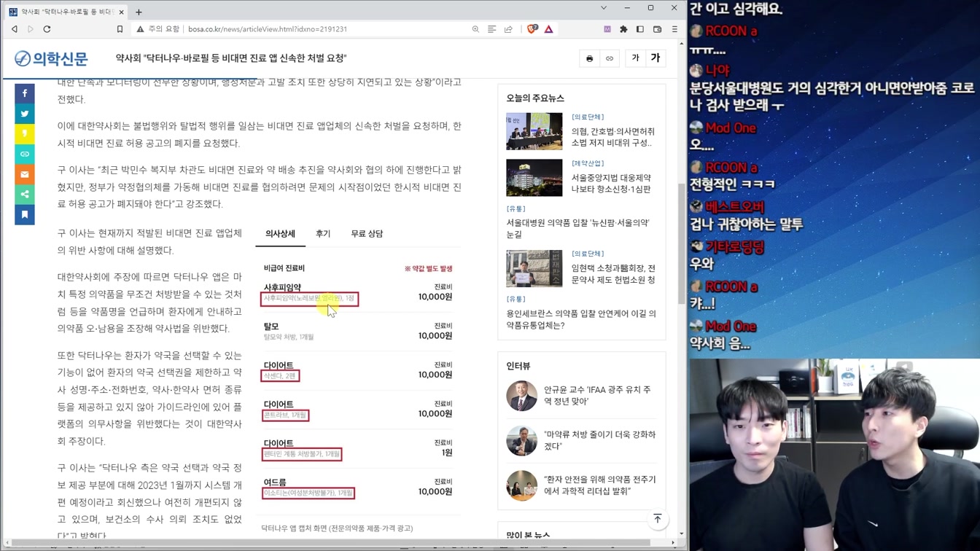This screenshot has width=980, height=551.
Task: Click the [제약산업] category tag
Action: coord(588,163)
